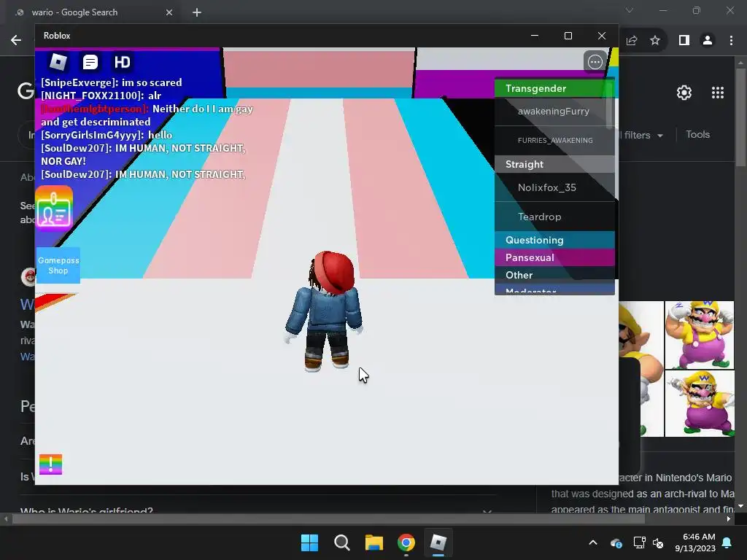Select the Straight team header

pos(554,164)
